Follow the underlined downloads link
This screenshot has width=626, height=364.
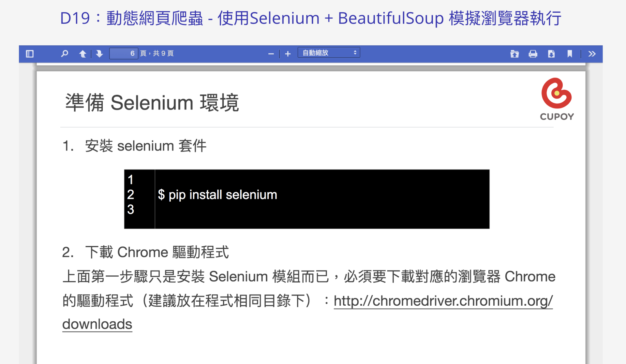point(97,324)
